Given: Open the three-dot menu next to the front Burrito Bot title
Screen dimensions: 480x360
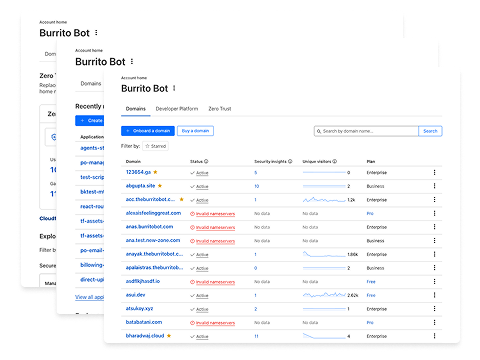Looking at the screenshot, I should point(174,88).
